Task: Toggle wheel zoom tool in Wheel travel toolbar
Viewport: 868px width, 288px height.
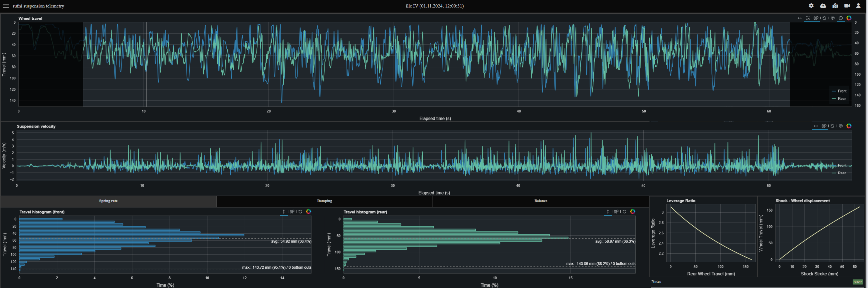Action: pos(816,18)
